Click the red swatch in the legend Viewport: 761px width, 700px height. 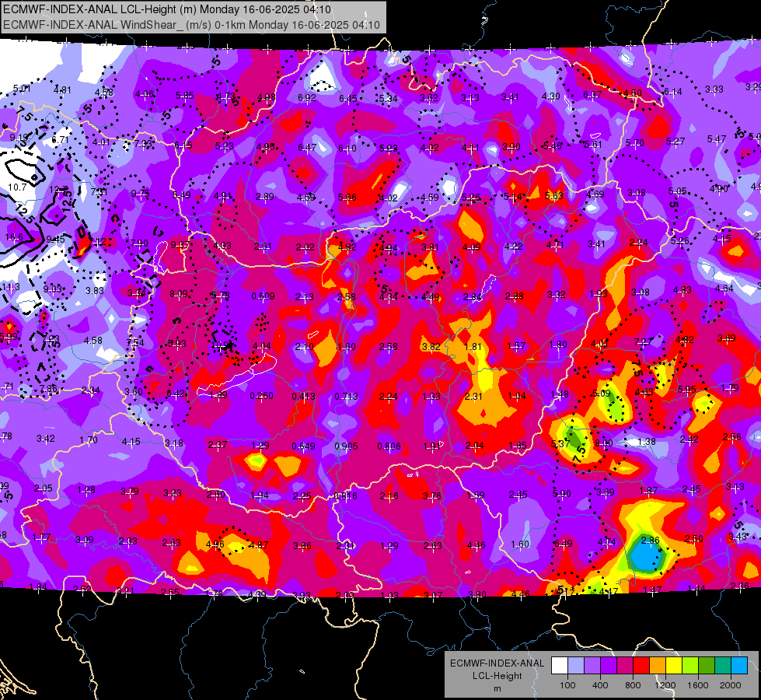coord(641,665)
